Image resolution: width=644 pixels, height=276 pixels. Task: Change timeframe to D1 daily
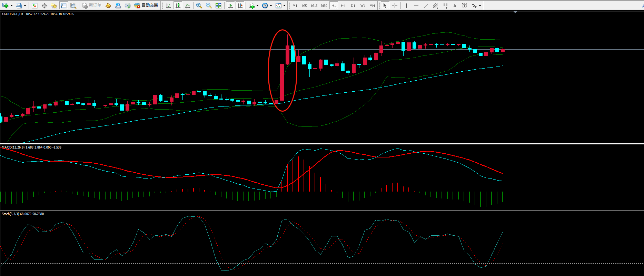tap(353, 6)
